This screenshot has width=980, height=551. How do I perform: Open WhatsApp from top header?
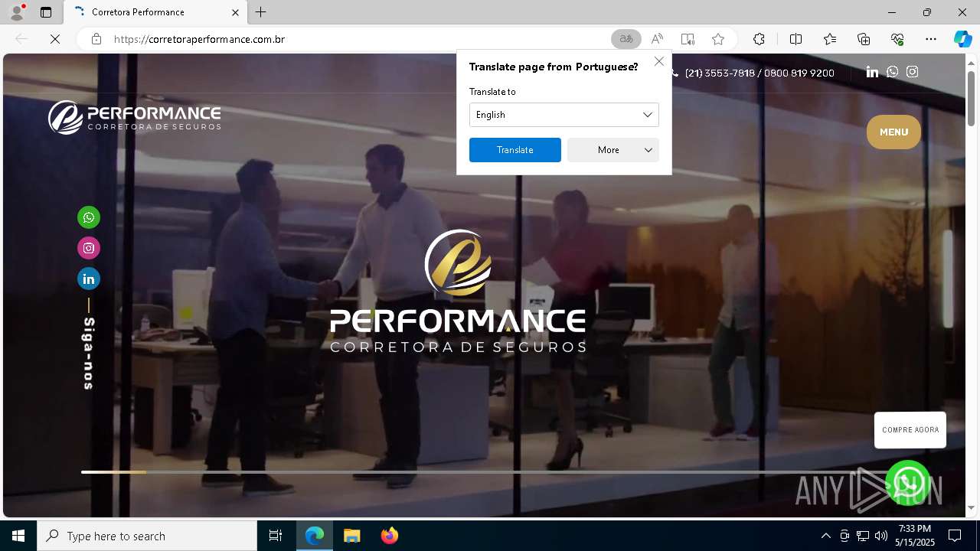click(892, 72)
